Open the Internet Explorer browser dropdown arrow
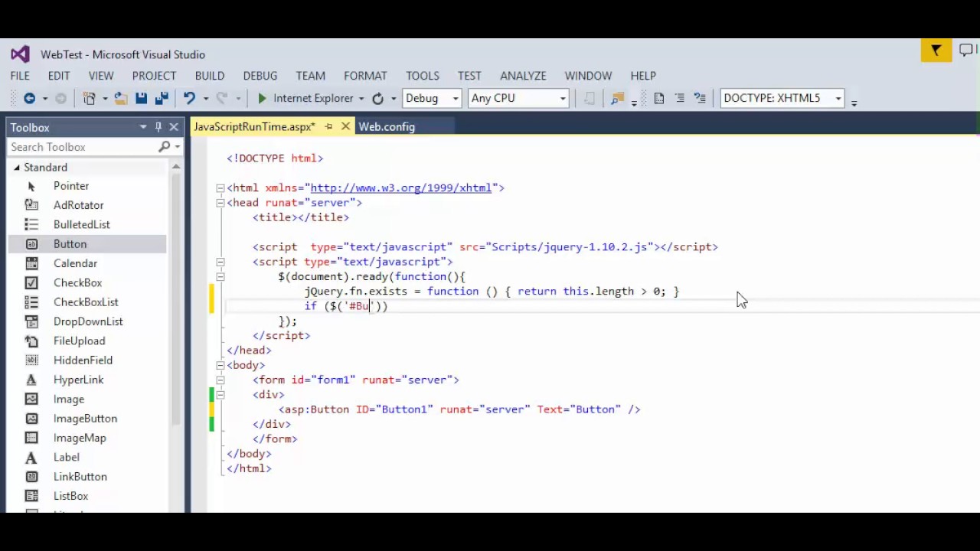 361,98
